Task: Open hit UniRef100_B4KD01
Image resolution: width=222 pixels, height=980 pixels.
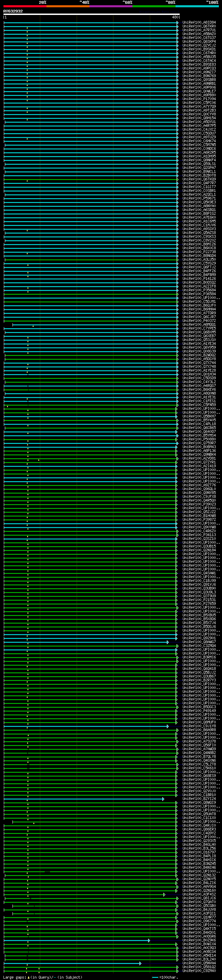Action: pos(199,932)
